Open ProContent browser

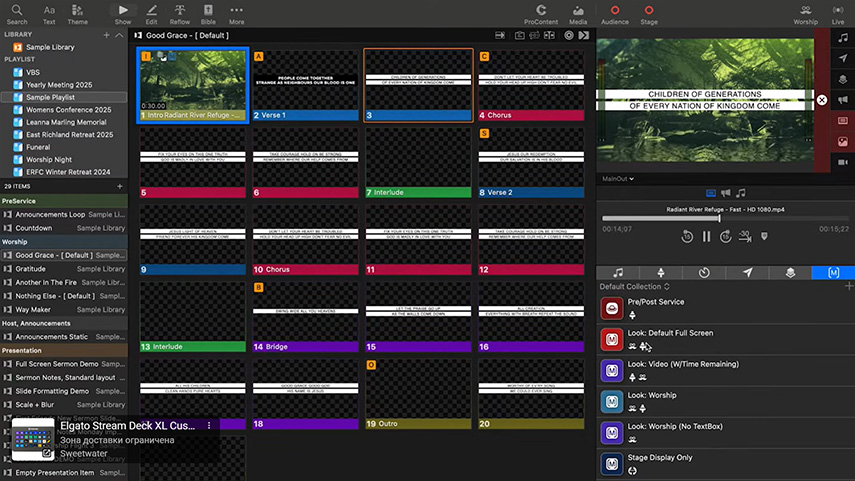541,14
